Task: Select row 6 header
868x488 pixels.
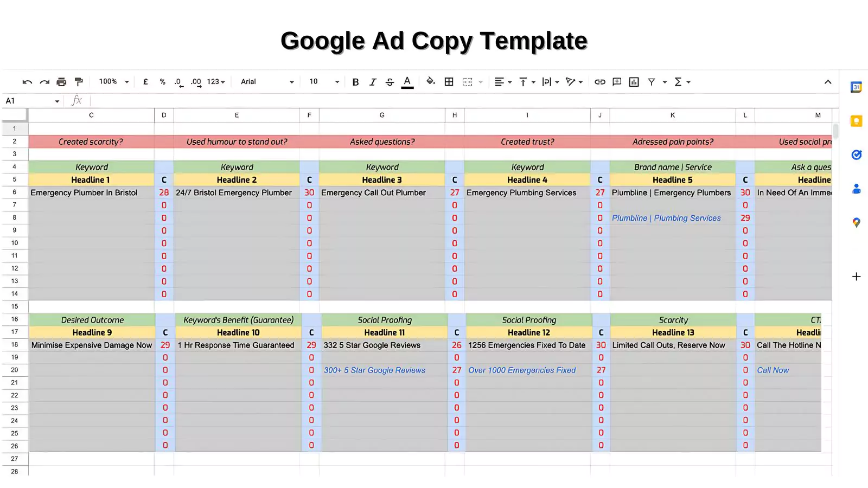Action: point(15,192)
